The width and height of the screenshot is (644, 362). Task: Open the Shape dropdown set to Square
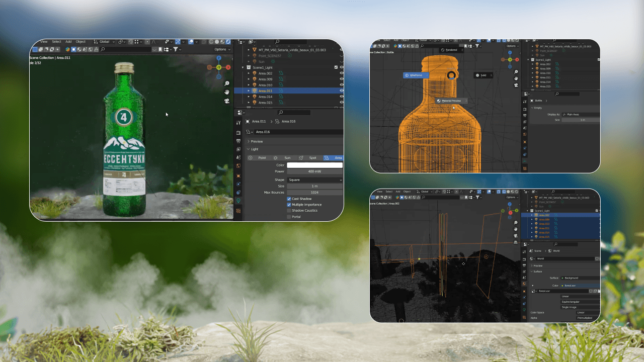315,179
